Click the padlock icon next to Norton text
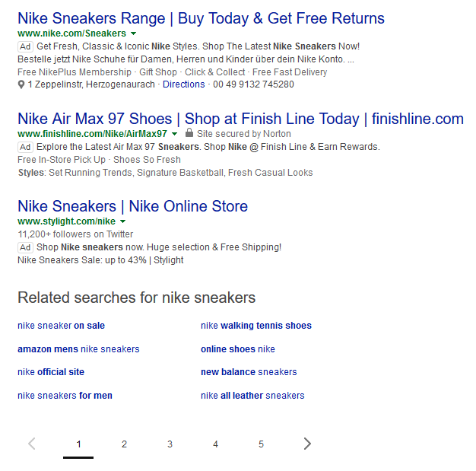476x471 pixels. tap(189, 133)
